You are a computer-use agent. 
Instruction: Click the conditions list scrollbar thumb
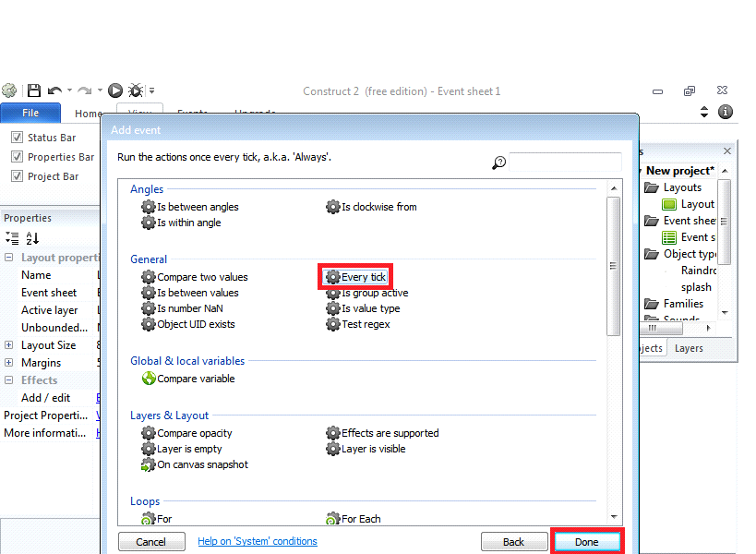(613, 266)
